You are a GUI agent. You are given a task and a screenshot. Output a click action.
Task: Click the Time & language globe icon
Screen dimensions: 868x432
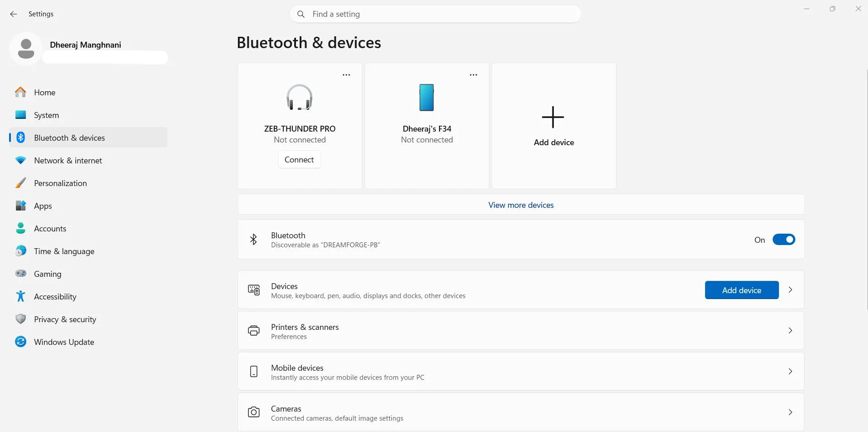coord(20,251)
